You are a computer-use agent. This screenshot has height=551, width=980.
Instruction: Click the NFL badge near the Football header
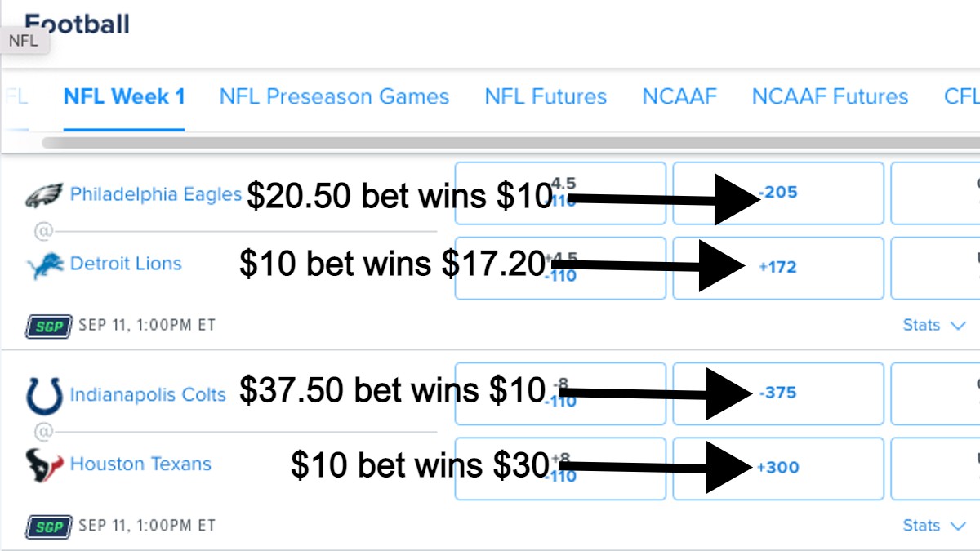(24, 41)
